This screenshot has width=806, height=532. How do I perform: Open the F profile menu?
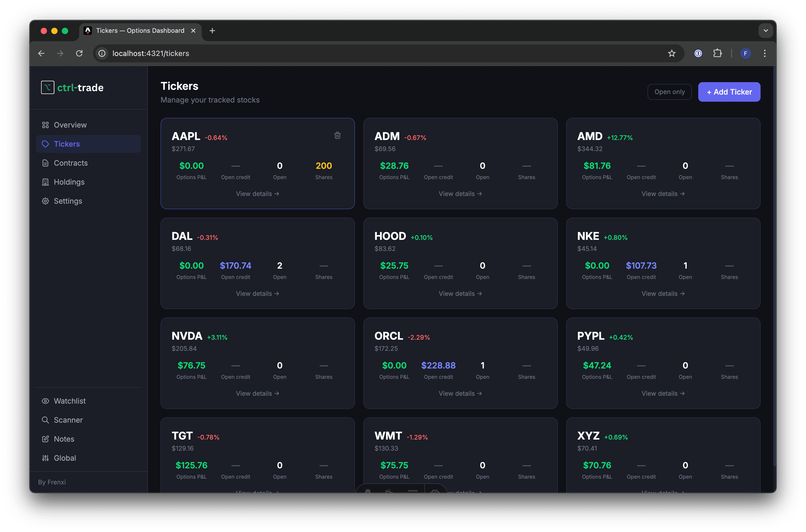pos(745,53)
